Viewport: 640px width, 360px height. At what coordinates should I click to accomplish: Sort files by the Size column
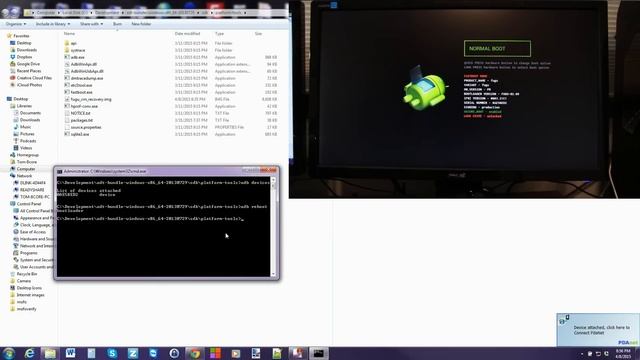[258, 33]
